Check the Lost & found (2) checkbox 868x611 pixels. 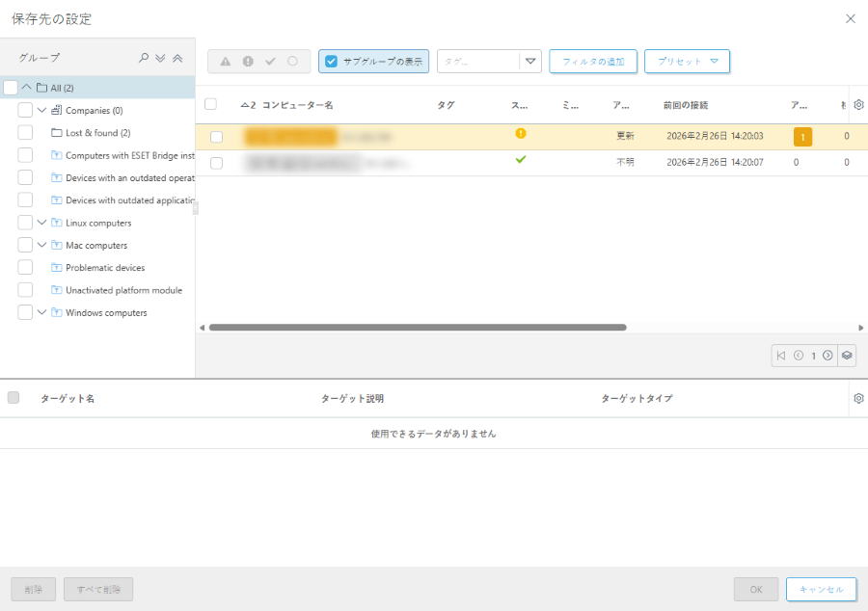click(25, 133)
